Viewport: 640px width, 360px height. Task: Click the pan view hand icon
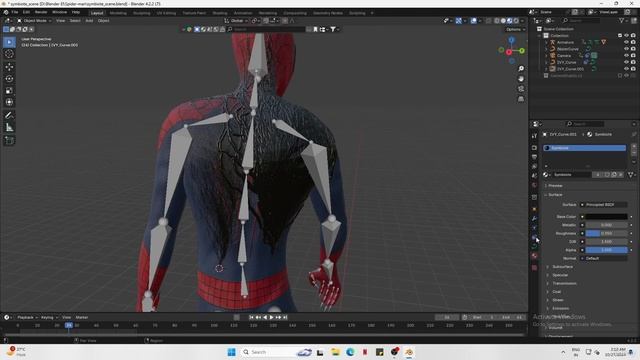(521, 79)
